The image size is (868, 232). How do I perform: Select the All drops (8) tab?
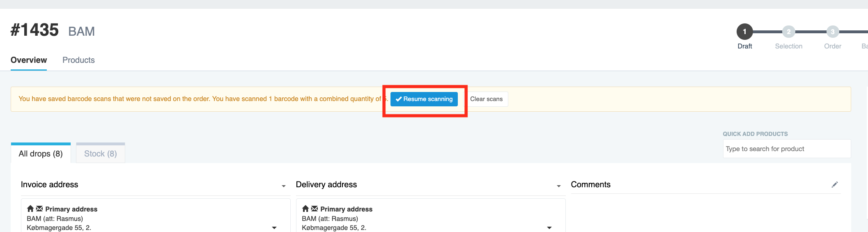tap(41, 153)
